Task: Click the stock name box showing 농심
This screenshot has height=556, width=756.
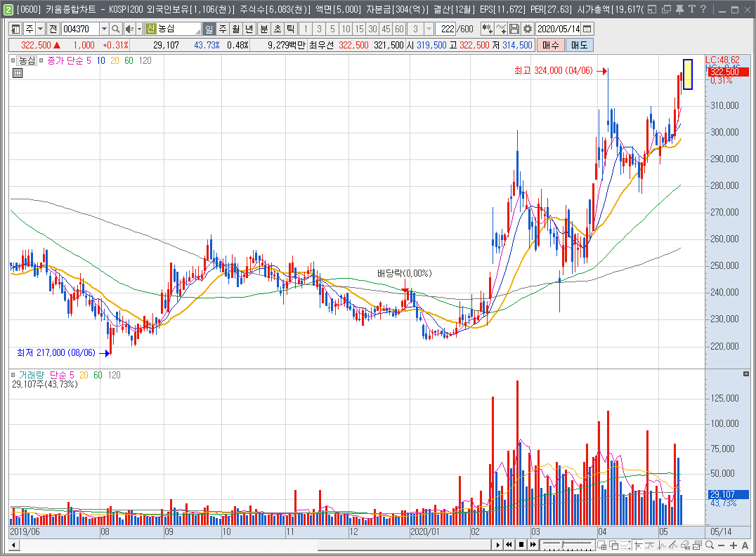Action: 173,29
